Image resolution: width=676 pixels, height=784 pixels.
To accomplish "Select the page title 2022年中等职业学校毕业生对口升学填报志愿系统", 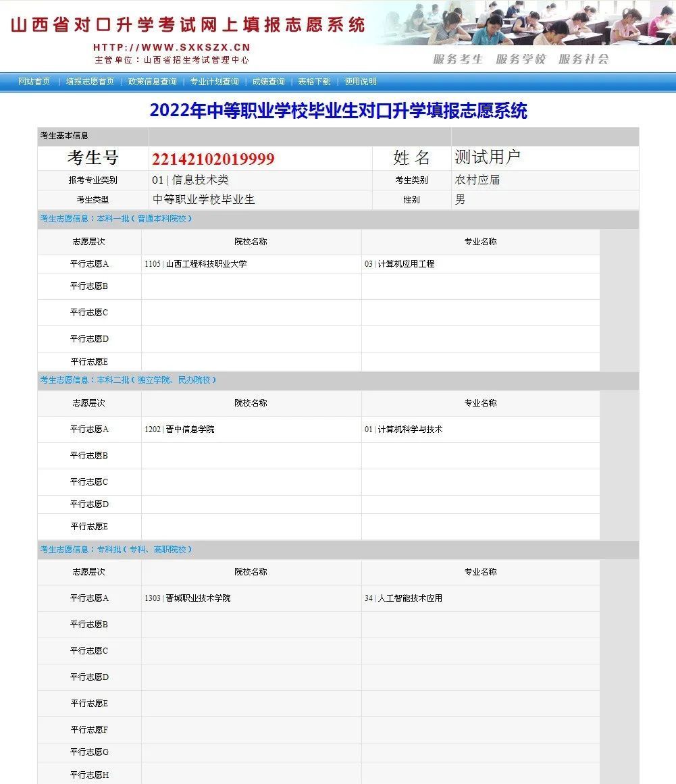I will (x=338, y=111).
